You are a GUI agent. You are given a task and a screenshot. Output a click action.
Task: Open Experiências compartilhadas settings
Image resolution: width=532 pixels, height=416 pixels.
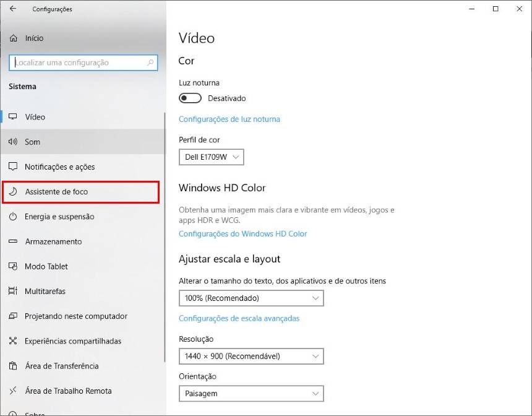(x=82, y=341)
